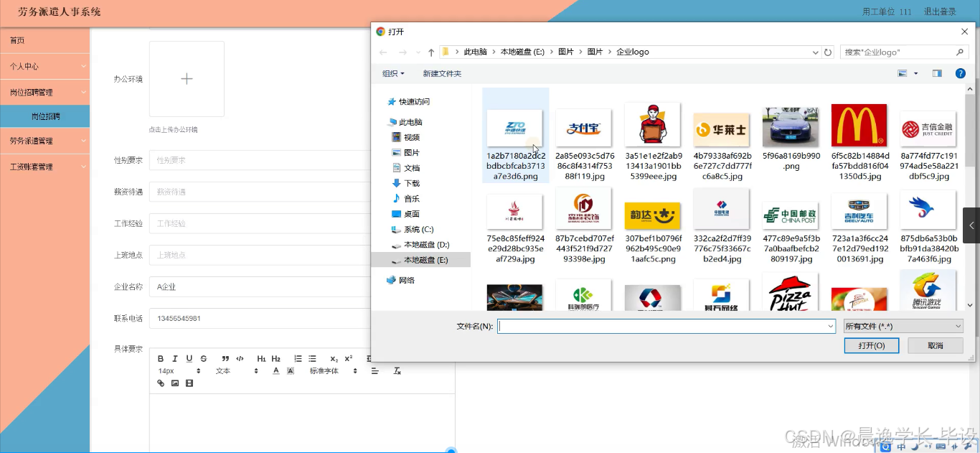Select 本地磁盘 (D:) in navigation pane
This screenshot has height=453, width=980.
coord(420,245)
